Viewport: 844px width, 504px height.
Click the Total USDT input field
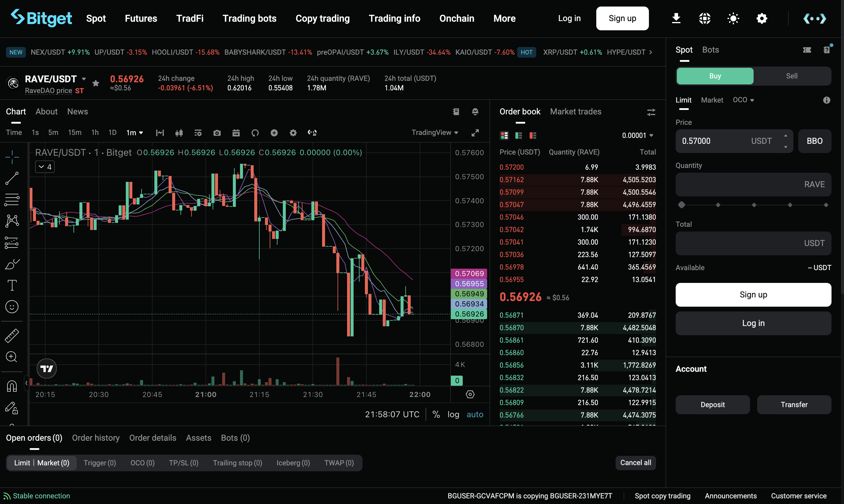[x=753, y=243]
